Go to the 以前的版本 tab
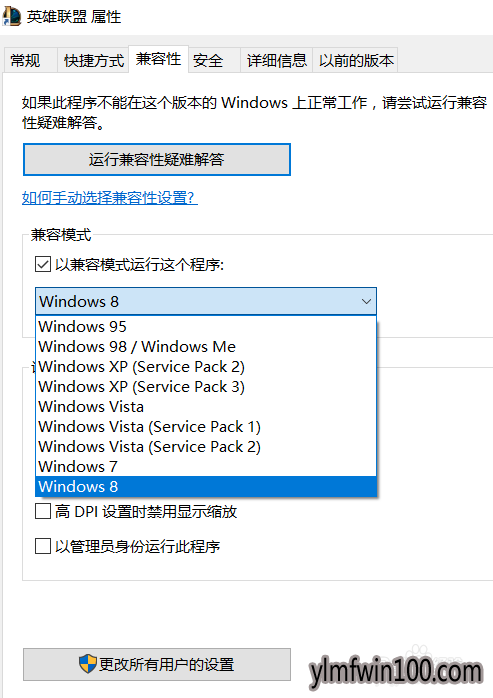Viewport: 493px width, 698px height. [x=355, y=60]
